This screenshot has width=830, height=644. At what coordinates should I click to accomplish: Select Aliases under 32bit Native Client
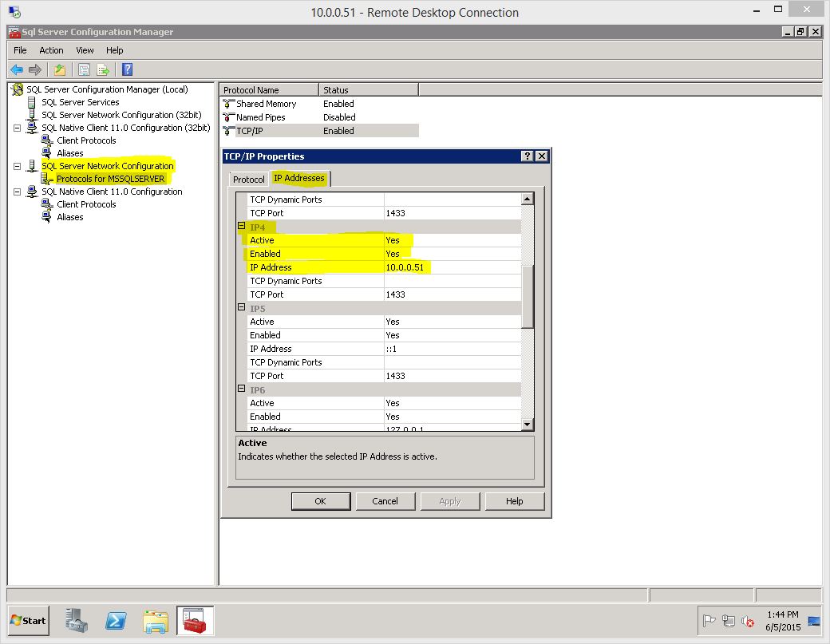click(70, 153)
